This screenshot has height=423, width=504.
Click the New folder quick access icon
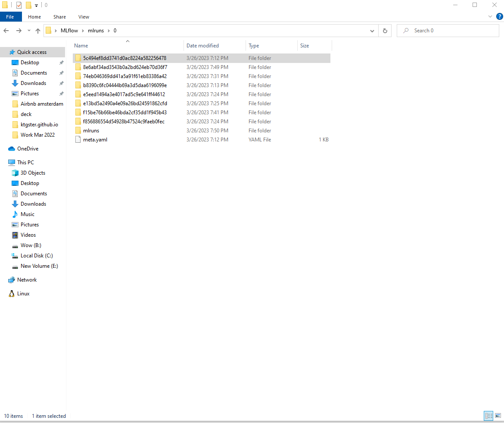28,5
